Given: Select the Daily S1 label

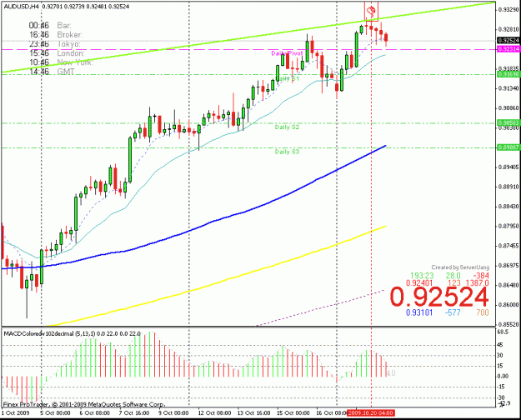Looking at the screenshot, I should [288, 78].
